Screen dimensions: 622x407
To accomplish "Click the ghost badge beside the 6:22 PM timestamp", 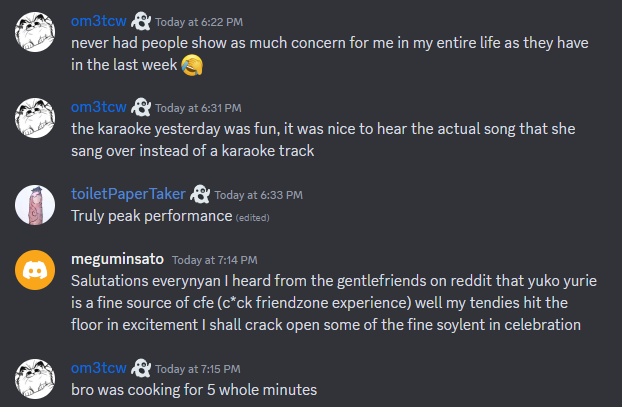I will coord(140,22).
